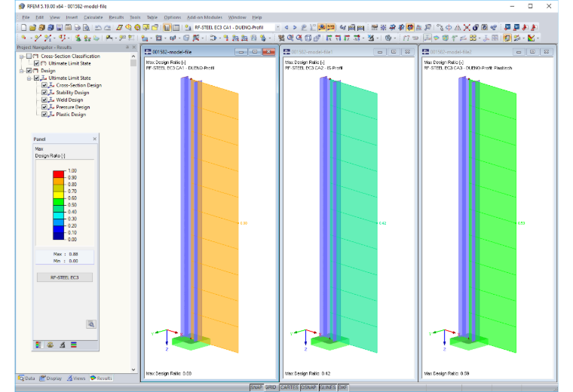Open the Calculate menu
The width and height of the screenshot is (573, 392).
93,17
